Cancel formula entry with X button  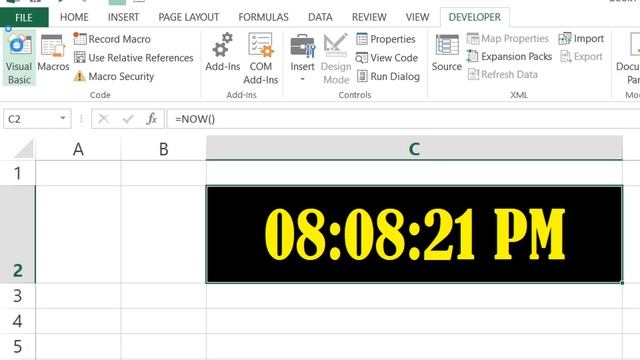[103, 119]
